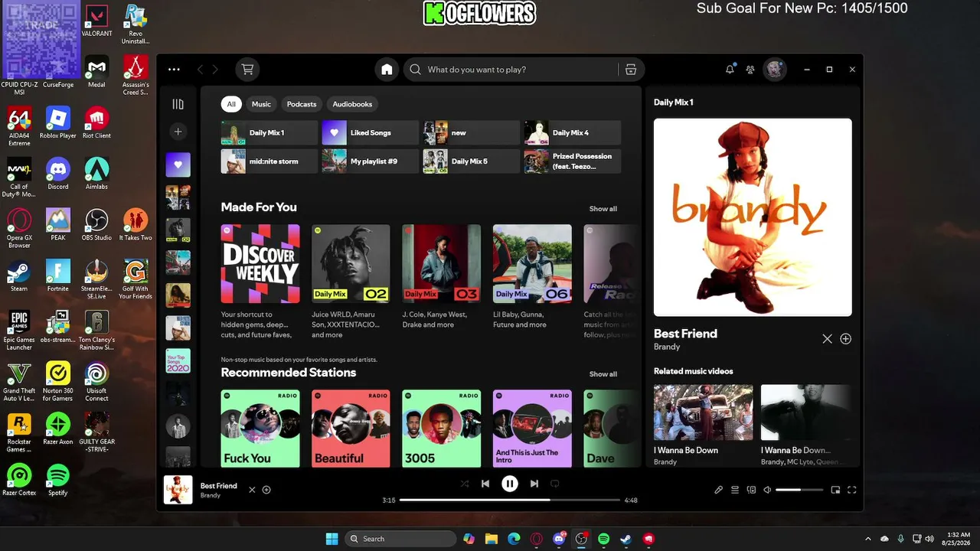Viewport: 980px width, 551px height.
Task: Open the Fortnite desktop shortcut
Action: pos(57,276)
